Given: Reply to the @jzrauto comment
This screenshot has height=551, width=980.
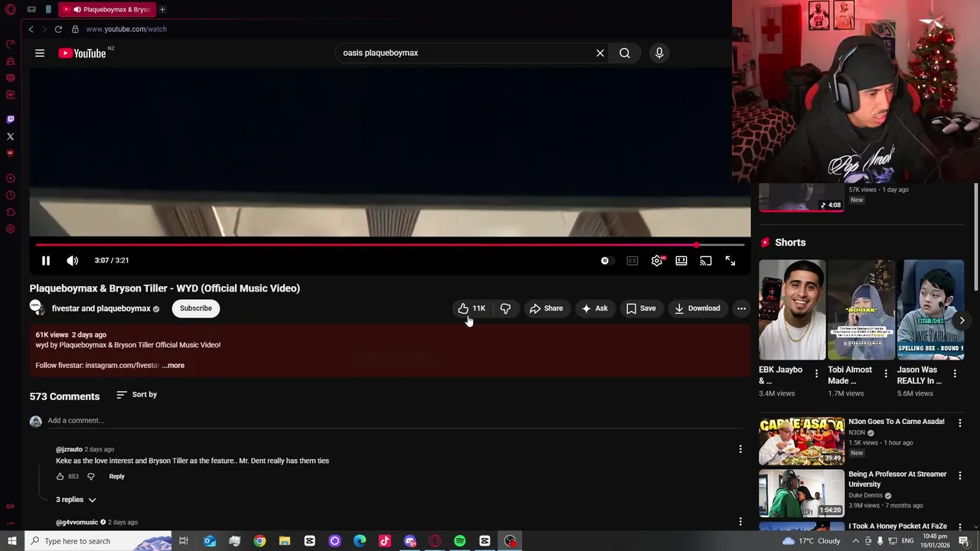Looking at the screenshot, I should tap(116, 477).
